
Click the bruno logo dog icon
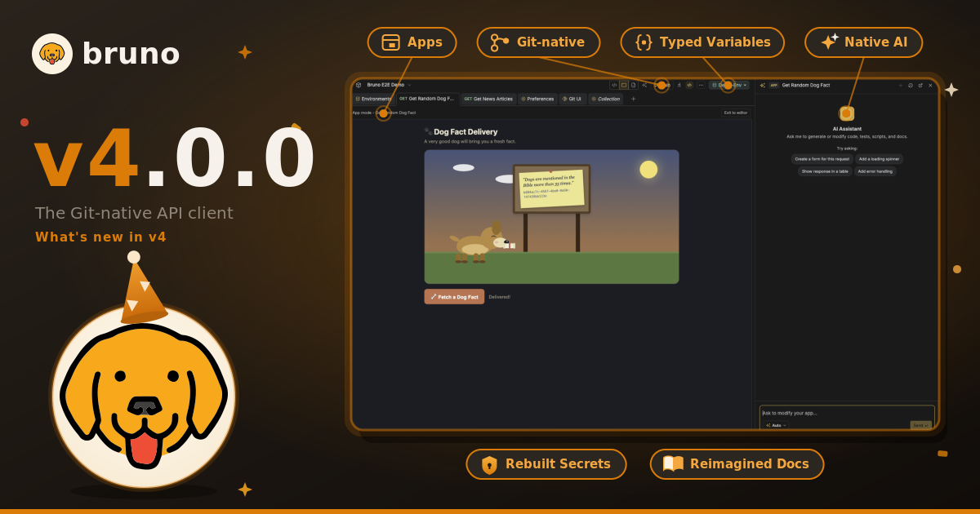(52, 54)
